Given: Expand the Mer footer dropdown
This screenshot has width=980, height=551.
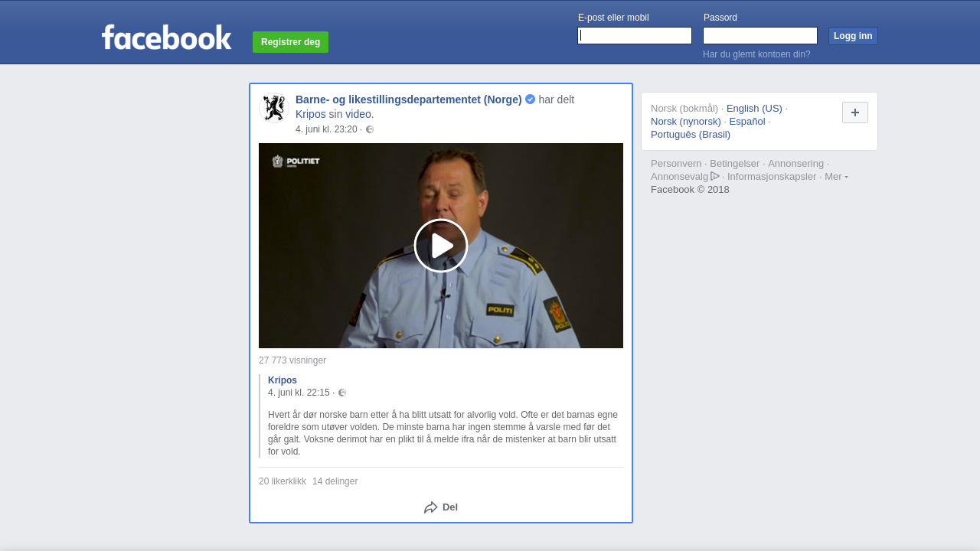Looking at the screenshot, I should tap(836, 177).
